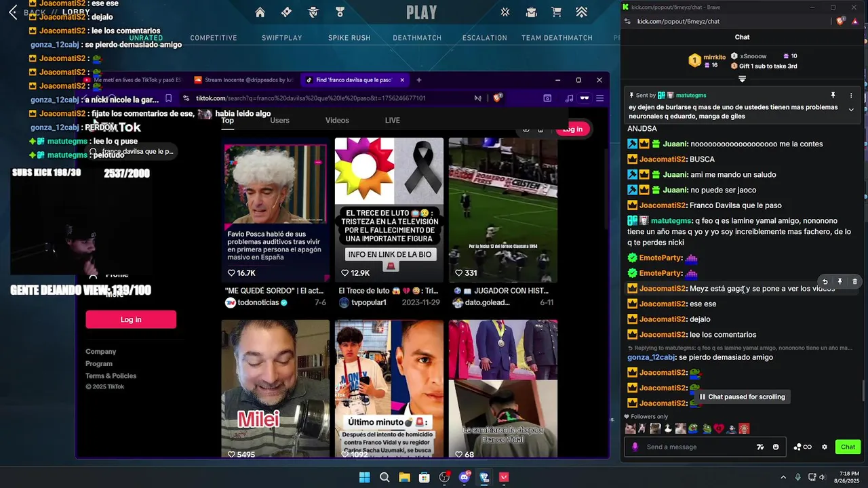Screen dimensions: 868x488
Task: Open Valorant home icon in top navigation
Action: point(260,12)
